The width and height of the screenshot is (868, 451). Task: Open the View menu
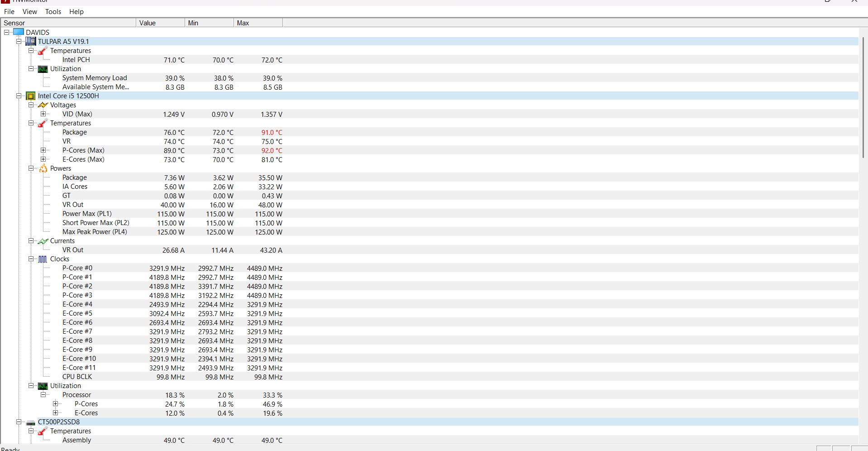[x=30, y=12]
